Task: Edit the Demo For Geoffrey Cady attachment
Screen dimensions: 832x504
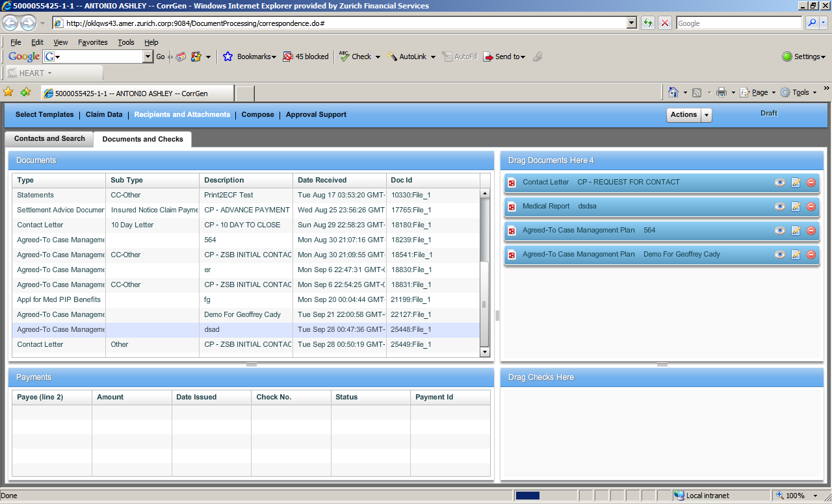Action: 796,255
